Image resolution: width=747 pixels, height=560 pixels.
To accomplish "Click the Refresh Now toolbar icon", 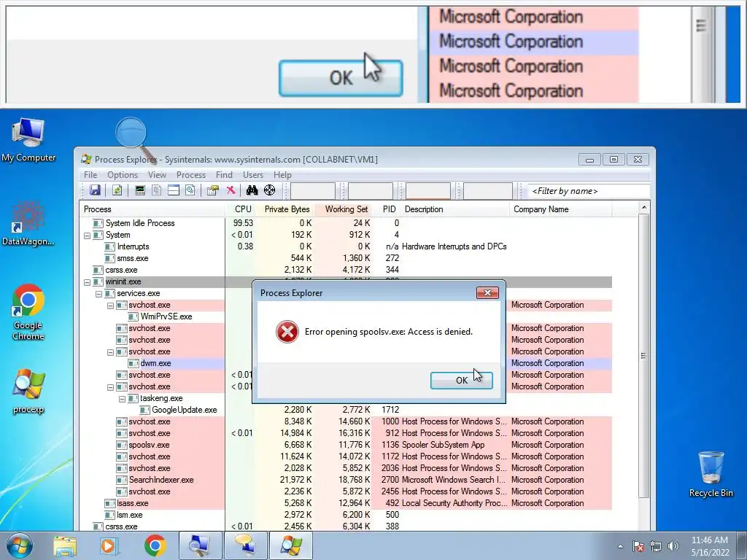I will pyautogui.click(x=117, y=190).
